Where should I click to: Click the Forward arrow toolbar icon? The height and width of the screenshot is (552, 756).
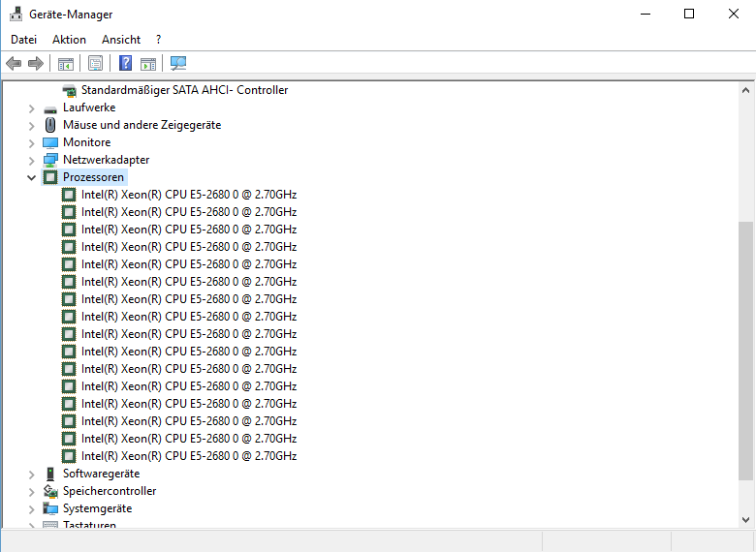[36, 63]
